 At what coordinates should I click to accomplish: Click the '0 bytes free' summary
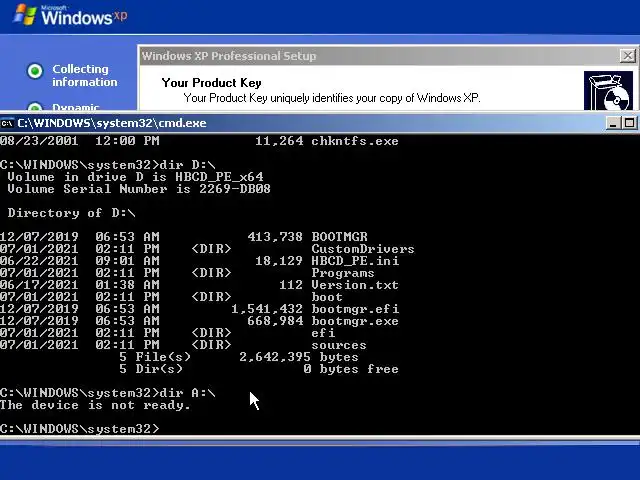tap(351, 369)
